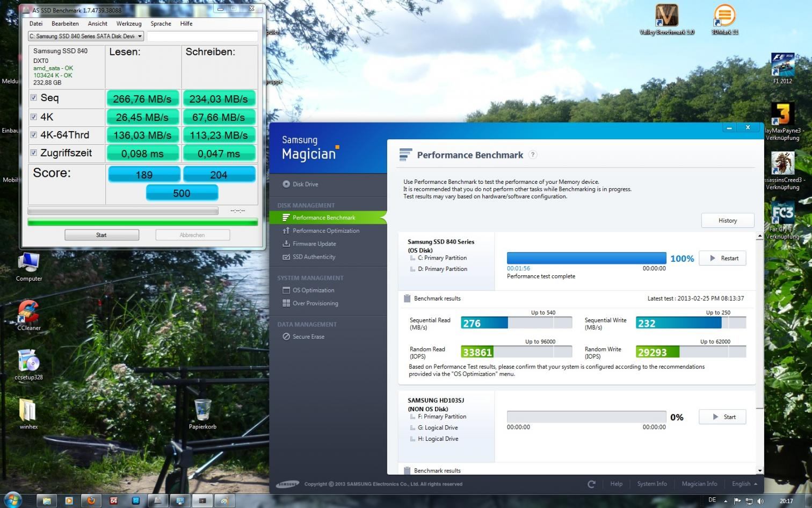Uncheck the Seq test checkbox
The height and width of the screenshot is (508, 812).
pos(33,98)
